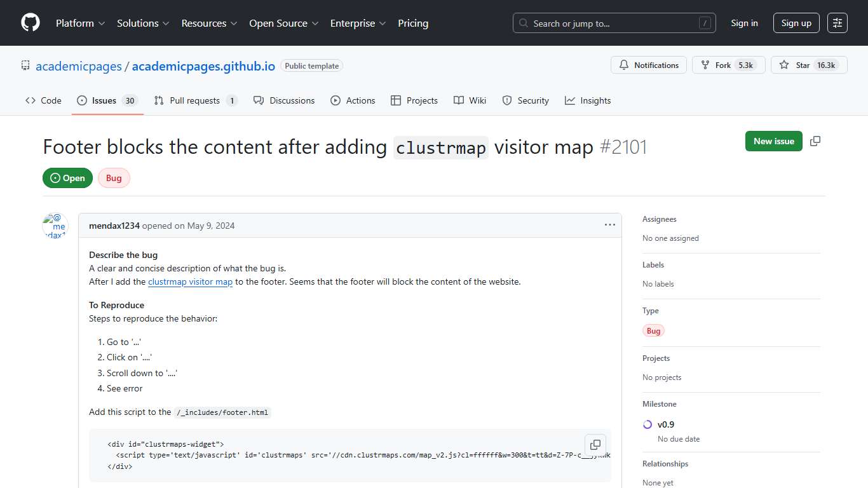Click the template repository icon beside academicpages
Image resolution: width=868 pixels, height=488 pixels.
pyautogui.click(x=25, y=65)
